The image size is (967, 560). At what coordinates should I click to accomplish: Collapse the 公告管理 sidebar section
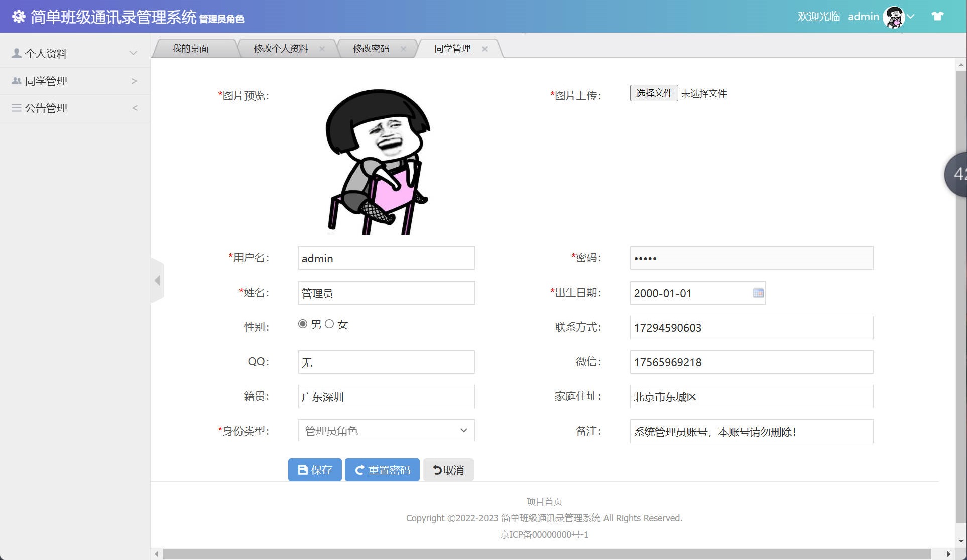(134, 108)
